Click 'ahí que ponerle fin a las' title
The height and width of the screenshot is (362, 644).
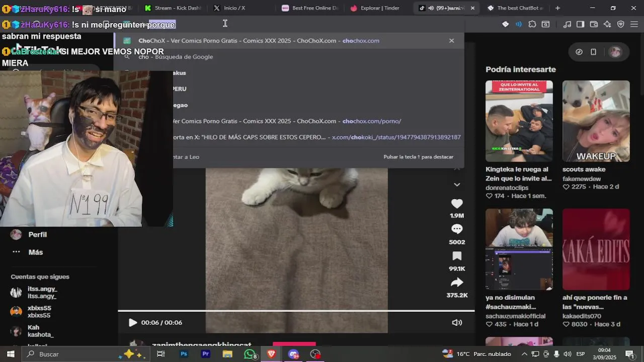click(x=595, y=302)
